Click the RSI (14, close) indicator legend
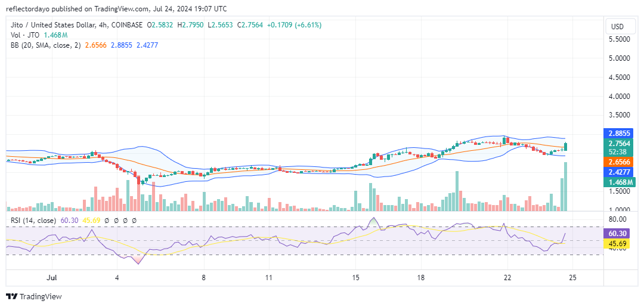 (33, 221)
